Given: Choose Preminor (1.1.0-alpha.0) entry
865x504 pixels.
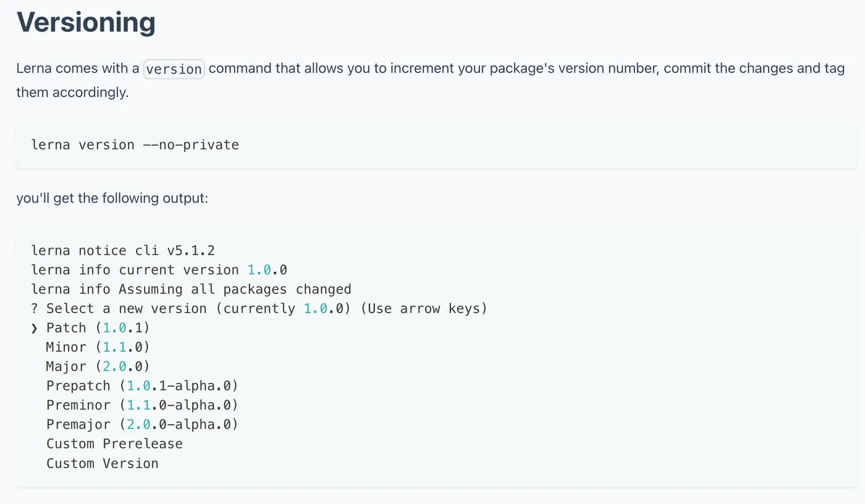Looking at the screenshot, I should pos(142,405).
